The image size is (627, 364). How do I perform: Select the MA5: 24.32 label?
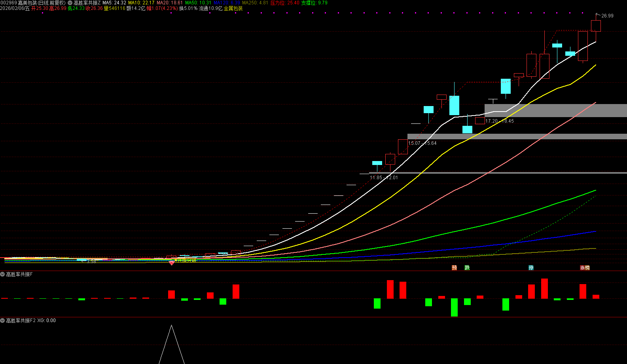(114, 3)
